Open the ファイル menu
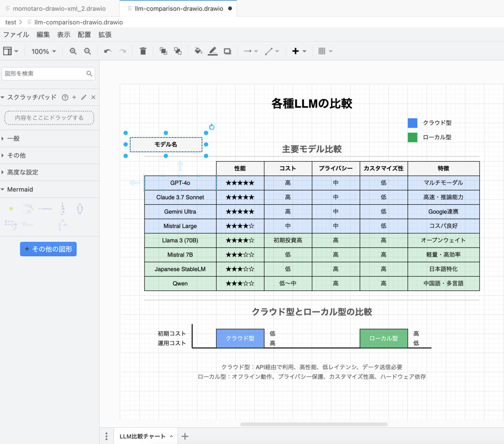Image resolution: width=504 pixels, height=444 pixels. [16, 35]
